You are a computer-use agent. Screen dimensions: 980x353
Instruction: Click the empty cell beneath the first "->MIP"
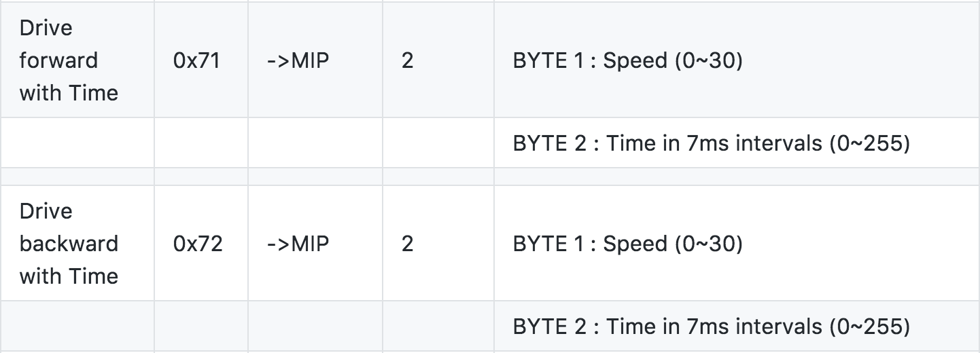315,143
